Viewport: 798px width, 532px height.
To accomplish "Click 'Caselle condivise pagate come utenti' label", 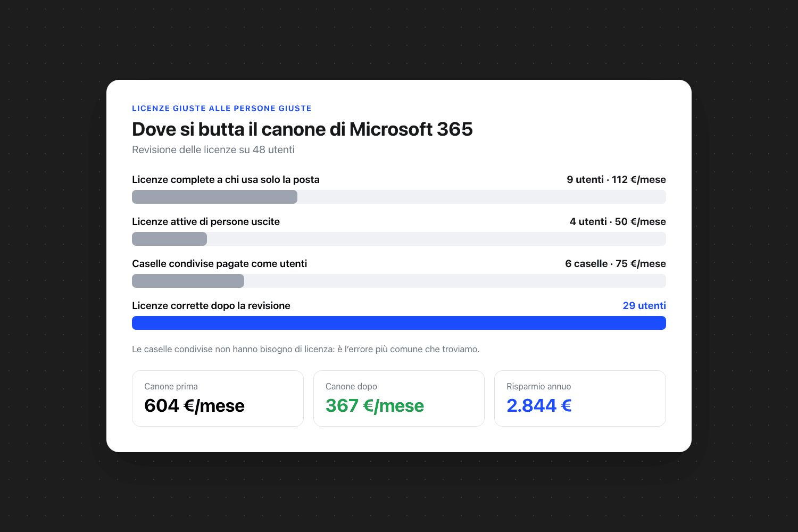I will [220, 264].
